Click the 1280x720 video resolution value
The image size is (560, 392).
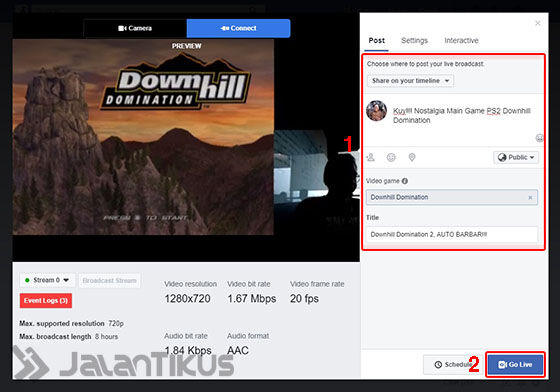click(188, 299)
